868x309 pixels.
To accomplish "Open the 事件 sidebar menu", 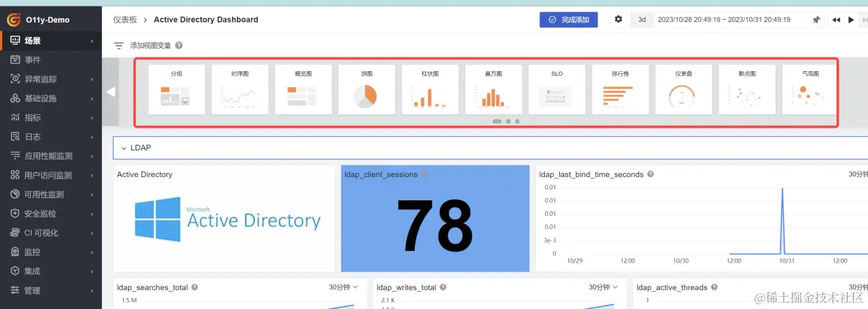I will pyautogui.click(x=51, y=60).
